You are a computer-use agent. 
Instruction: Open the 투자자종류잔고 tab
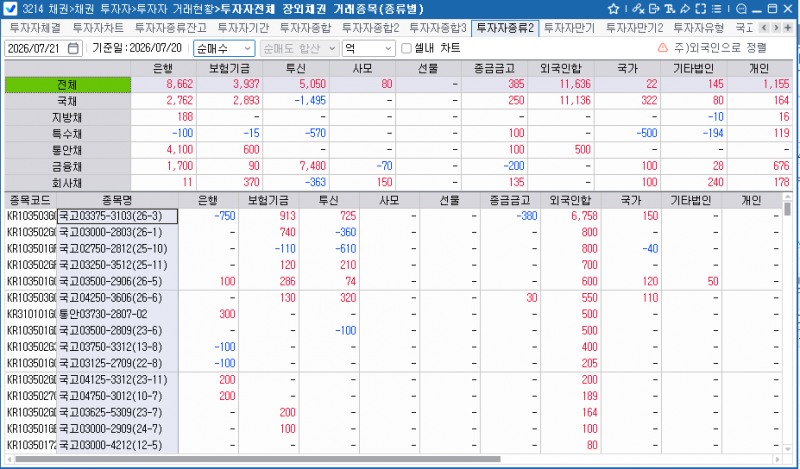[x=170, y=28]
